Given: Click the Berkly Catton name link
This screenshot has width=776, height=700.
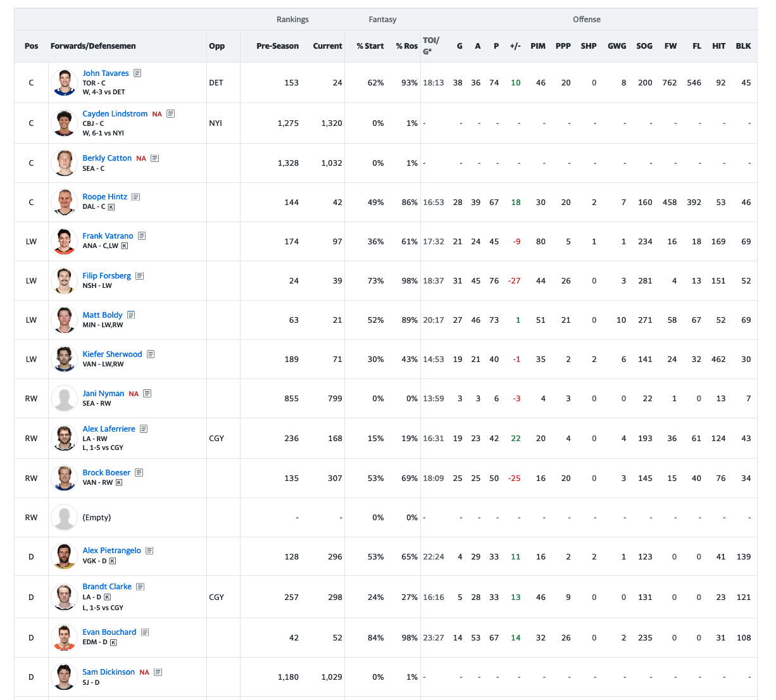Looking at the screenshot, I should pyautogui.click(x=107, y=158).
